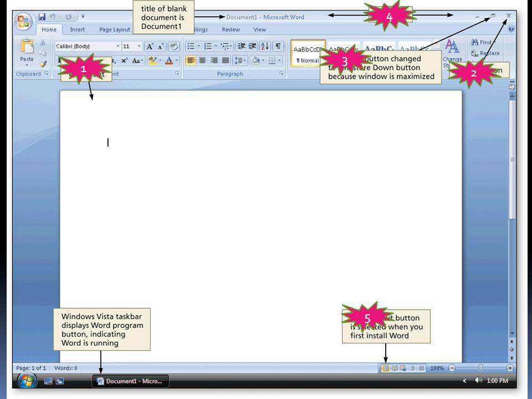Image resolution: width=532 pixels, height=399 pixels.
Task: Increase the paragraph indent
Action: (253, 46)
